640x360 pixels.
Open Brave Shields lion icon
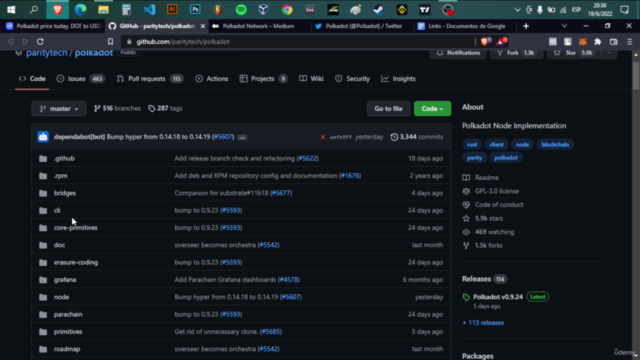(485, 41)
